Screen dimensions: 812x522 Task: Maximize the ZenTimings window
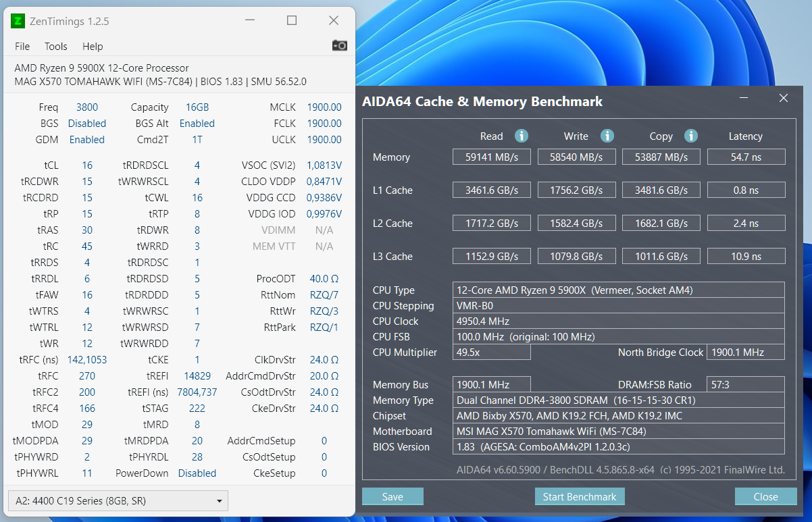pos(292,21)
